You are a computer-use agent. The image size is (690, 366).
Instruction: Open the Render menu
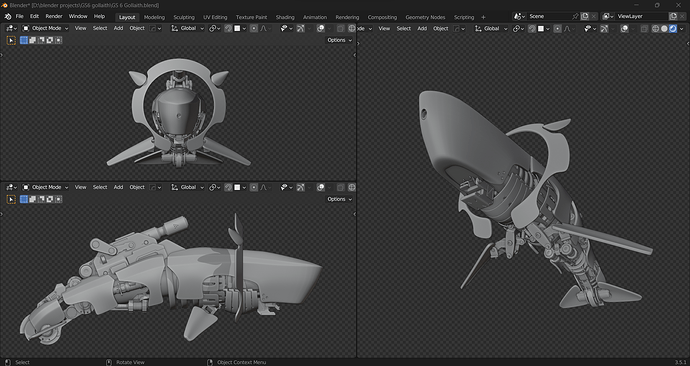tap(54, 16)
